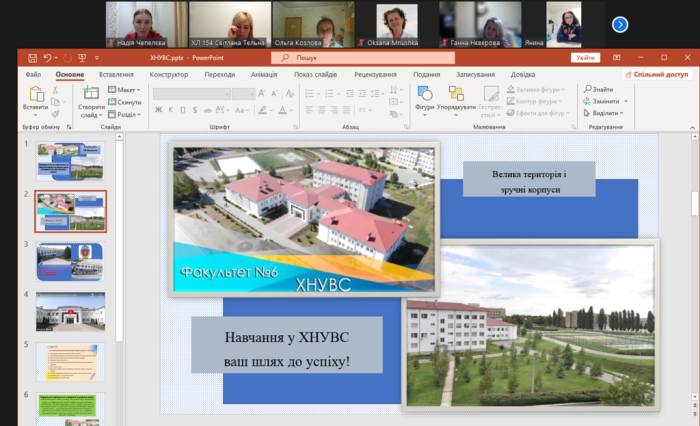Click the Undo arrow icon

[47, 58]
